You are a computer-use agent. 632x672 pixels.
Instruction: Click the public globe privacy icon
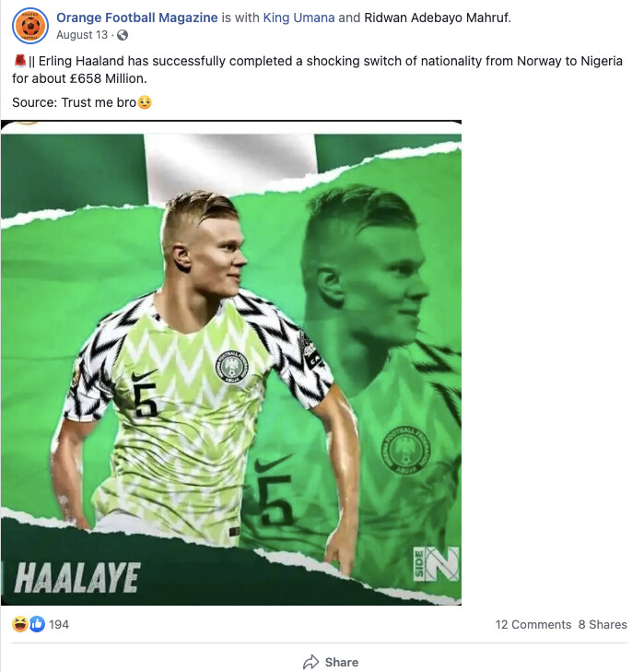click(123, 35)
